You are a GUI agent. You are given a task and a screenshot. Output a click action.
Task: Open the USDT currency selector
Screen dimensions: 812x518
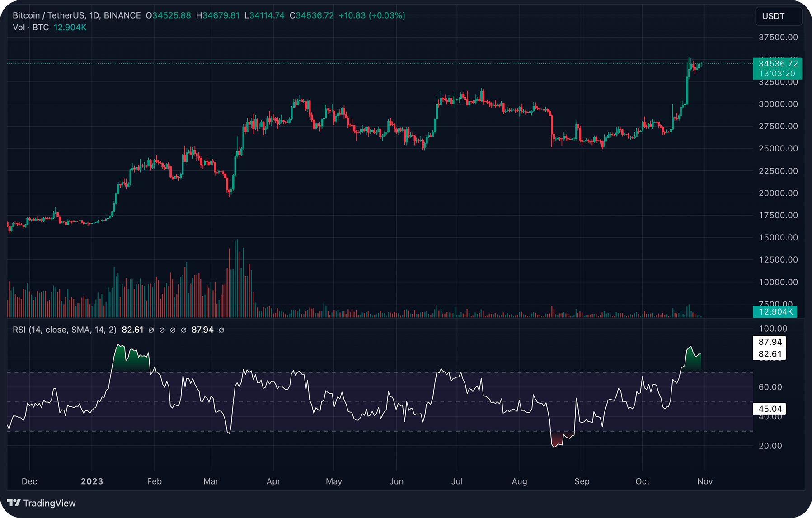click(779, 16)
